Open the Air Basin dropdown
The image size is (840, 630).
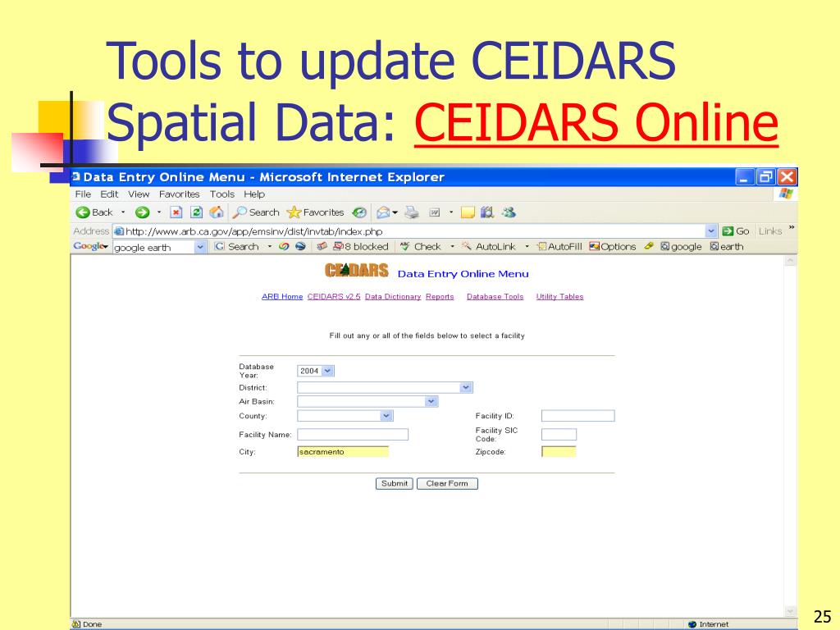click(x=367, y=401)
